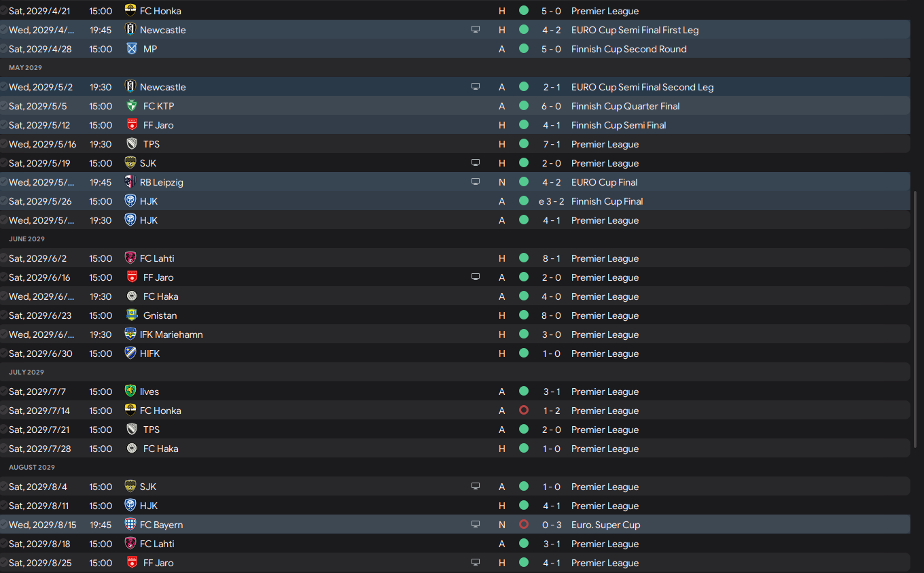Open the Euro. Super Cup competition link
Viewport: 924px width, 573px height.
[605, 525]
